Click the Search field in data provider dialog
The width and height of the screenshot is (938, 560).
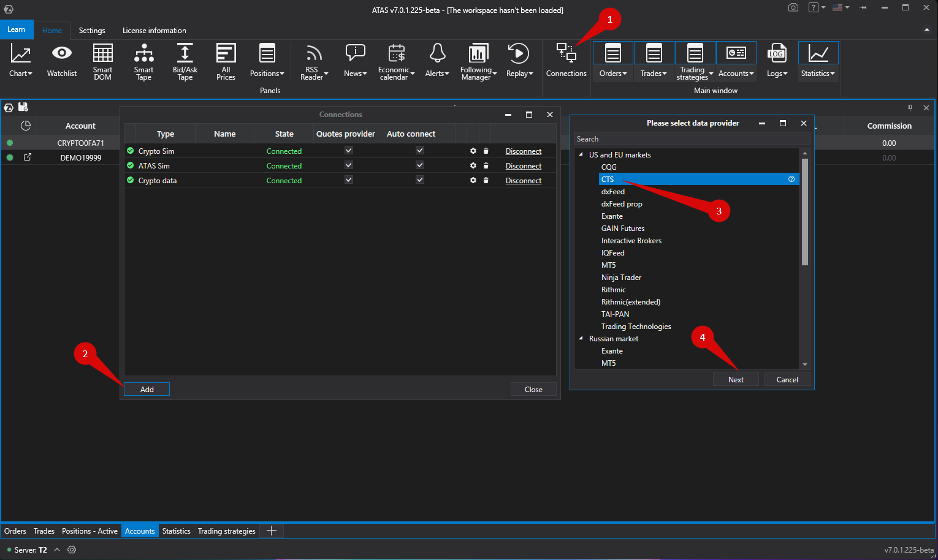[x=692, y=139]
